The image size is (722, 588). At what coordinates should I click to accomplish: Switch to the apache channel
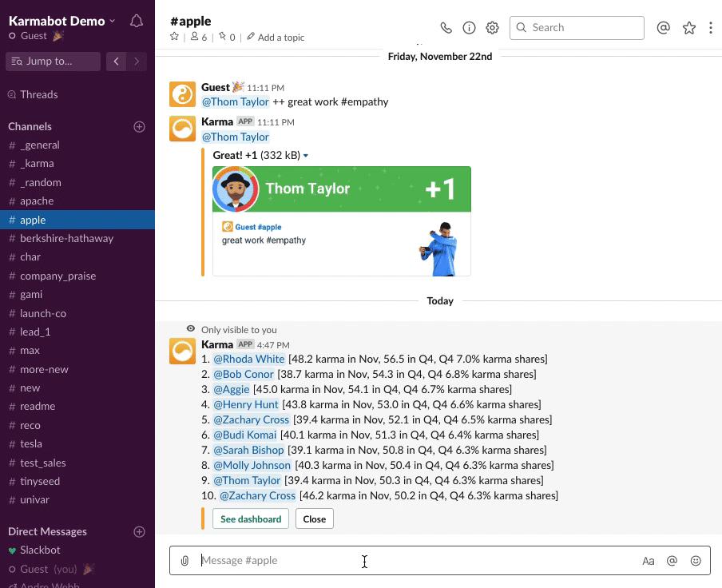(77, 201)
